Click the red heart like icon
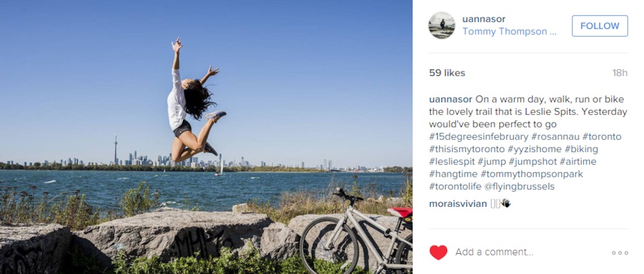644x274 pixels. (438, 252)
